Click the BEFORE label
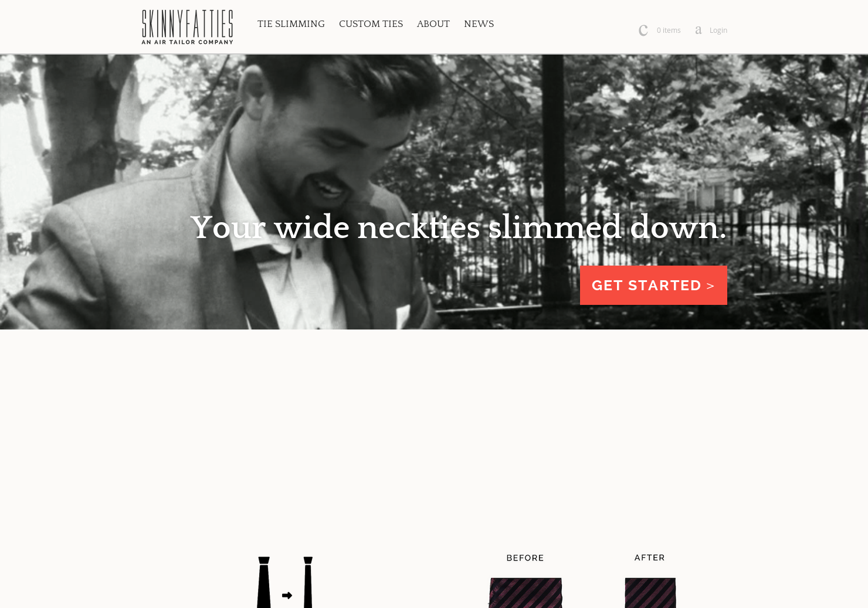Viewport: 868px width, 608px height. pos(525,558)
